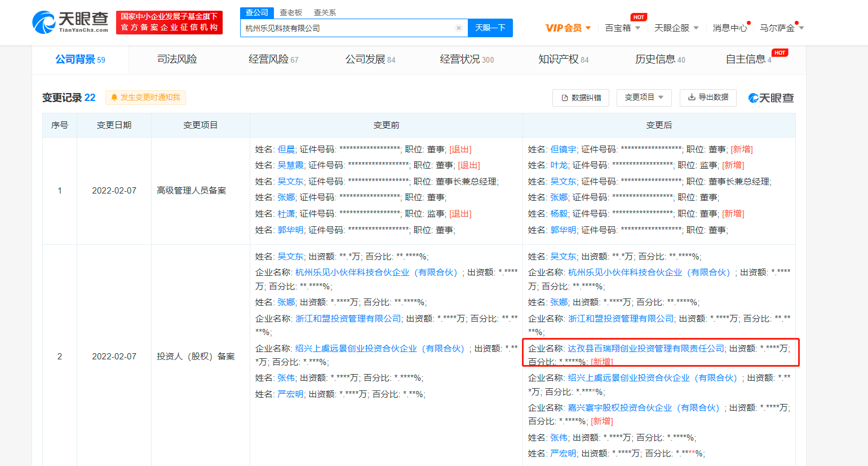Screen dimensions: 868x466
Task: Switch to 查公司 search tab
Action: click(x=257, y=12)
